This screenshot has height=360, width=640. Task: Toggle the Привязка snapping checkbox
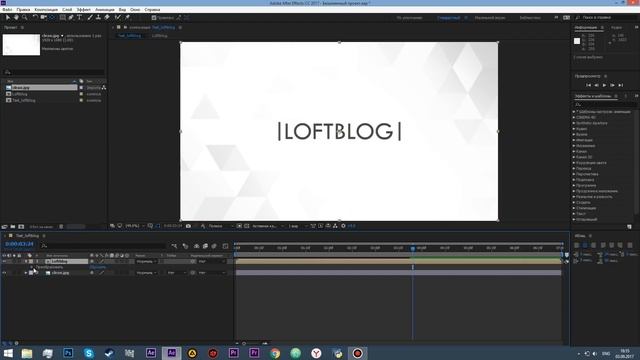[154, 18]
